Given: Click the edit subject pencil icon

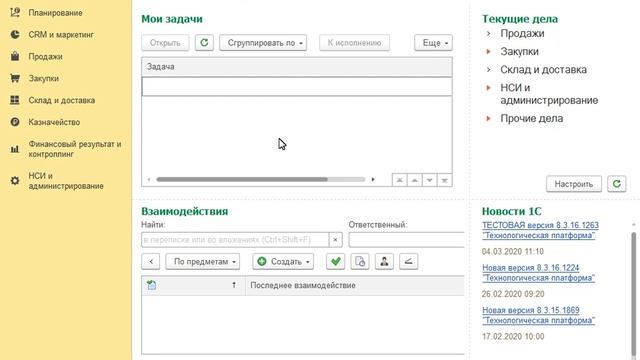Looking at the screenshot, I should pyautogui.click(x=408, y=261).
